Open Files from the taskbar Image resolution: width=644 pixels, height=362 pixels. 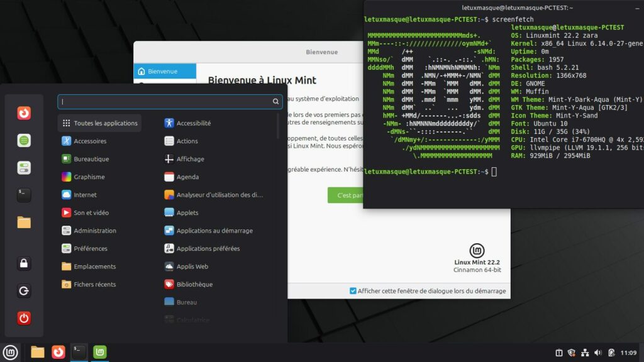point(37,352)
